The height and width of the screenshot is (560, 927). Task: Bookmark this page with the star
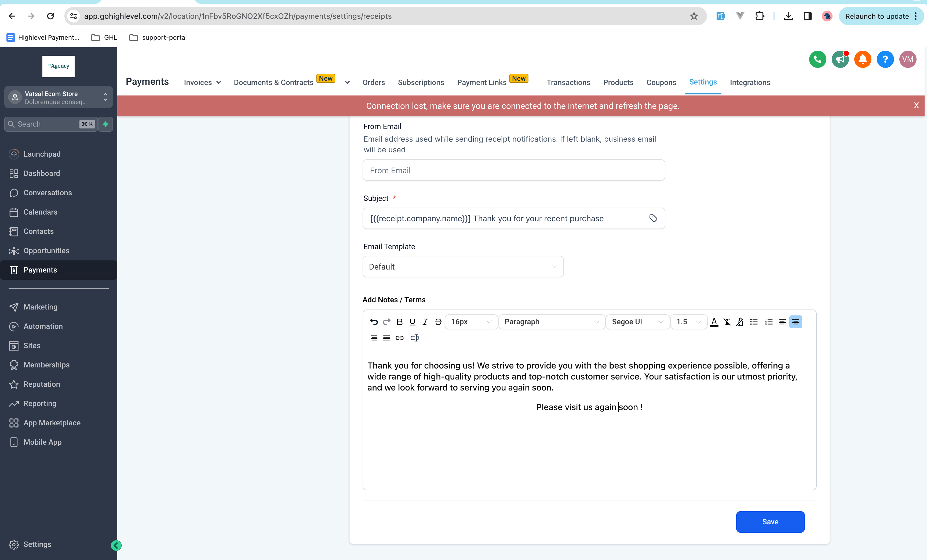(694, 16)
